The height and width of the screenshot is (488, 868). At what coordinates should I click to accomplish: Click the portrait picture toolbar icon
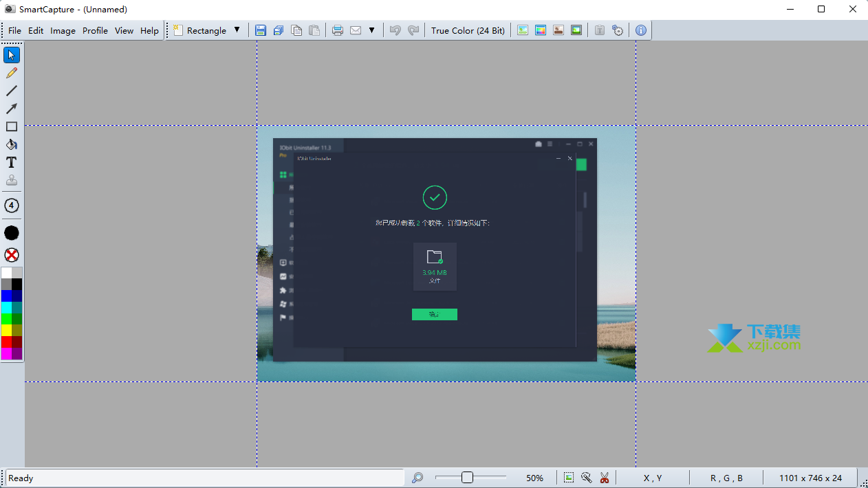pyautogui.click(x=558, y=30)
